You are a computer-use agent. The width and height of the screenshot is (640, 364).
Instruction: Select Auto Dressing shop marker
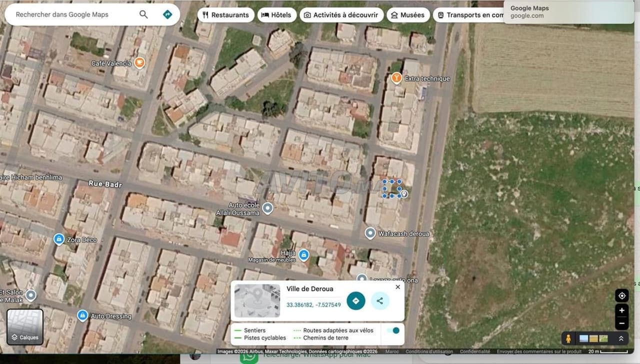click(82, 316)
